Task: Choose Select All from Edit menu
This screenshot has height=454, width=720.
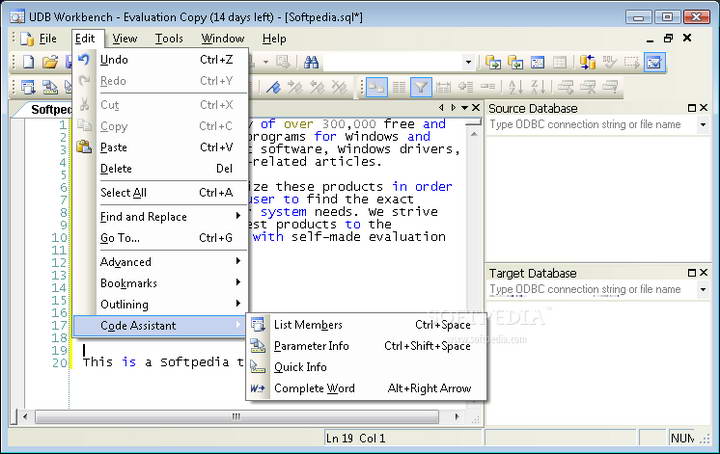Action: 123,193
